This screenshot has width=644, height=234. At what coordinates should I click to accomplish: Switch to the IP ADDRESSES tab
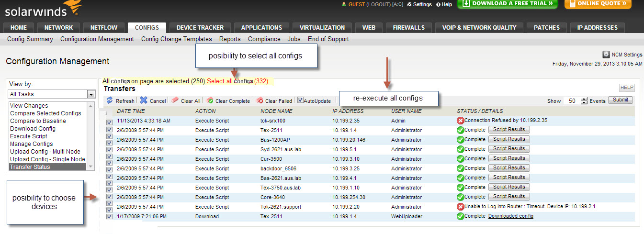point(597,28)
